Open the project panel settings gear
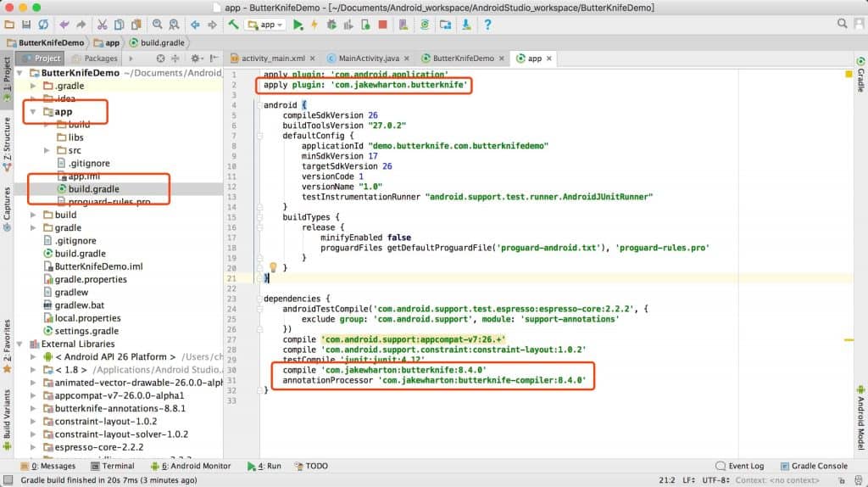The height and width of the screenshot is (487, 868). (196, 59)
